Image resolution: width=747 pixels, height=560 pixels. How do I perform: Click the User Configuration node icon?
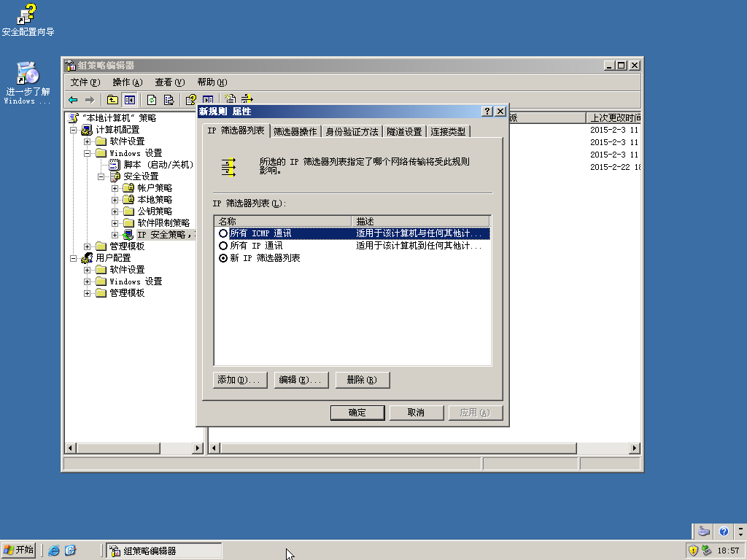coord(87,257)
